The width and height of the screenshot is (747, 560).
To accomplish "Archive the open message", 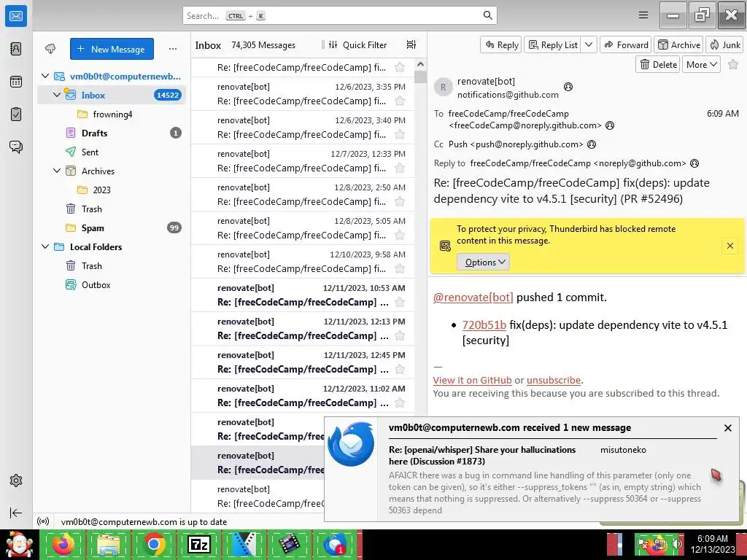I will click(x=679, y=44).
